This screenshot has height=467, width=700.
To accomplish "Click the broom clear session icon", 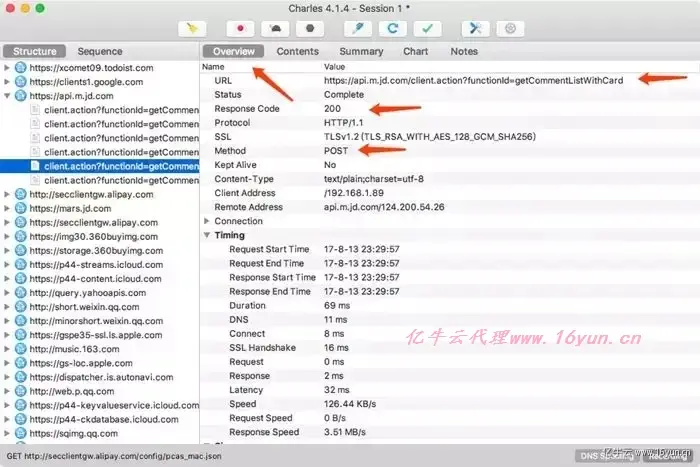I will click(192, 29).
